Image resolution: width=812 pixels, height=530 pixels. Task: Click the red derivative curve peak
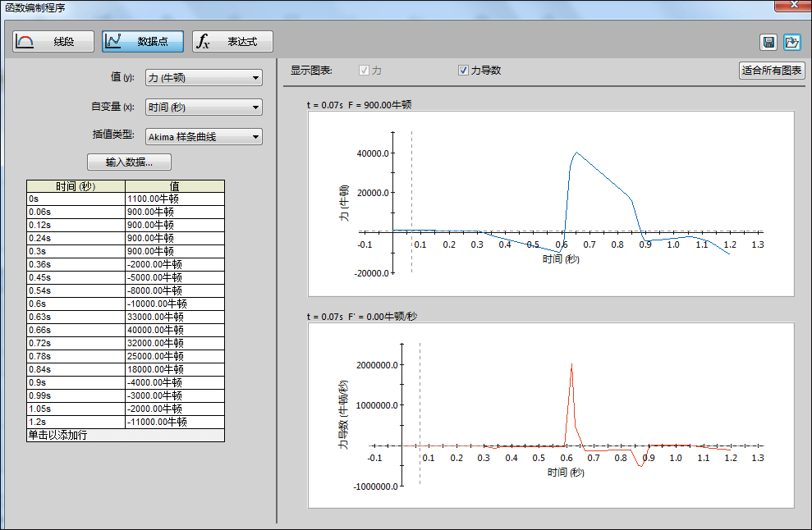coord(571,363)
